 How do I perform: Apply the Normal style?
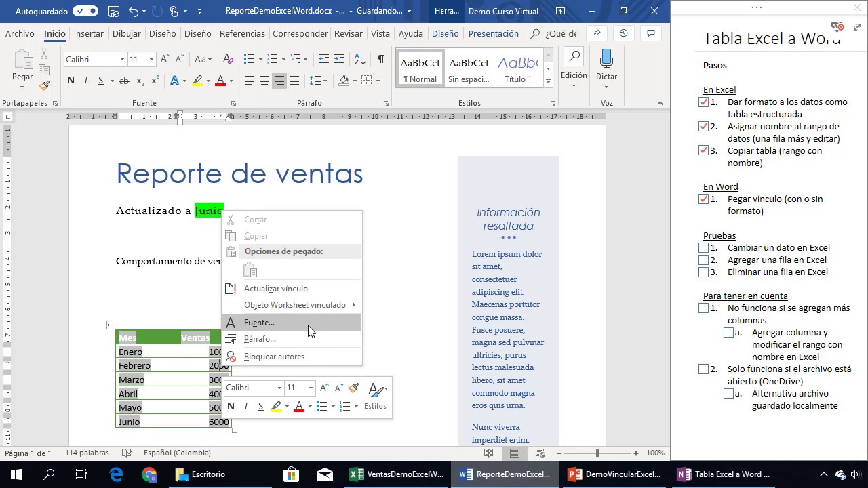(420, 68)
